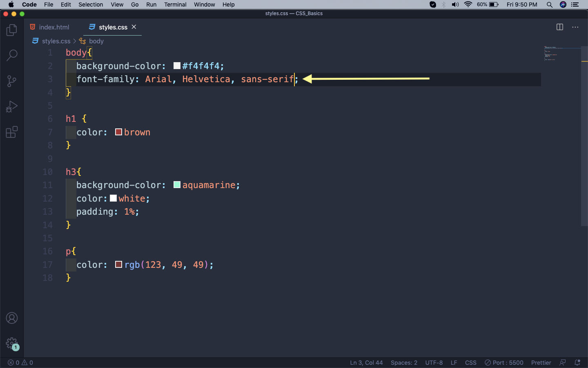Open the Terminal menu

(x=175, y=4)
